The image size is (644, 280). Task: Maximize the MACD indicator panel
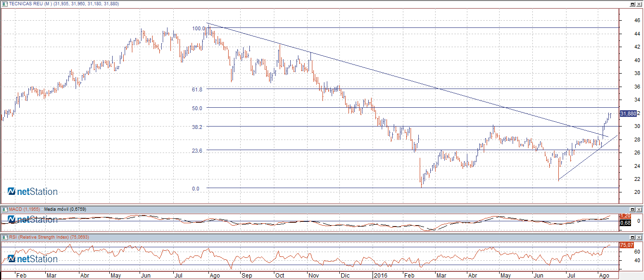click(x=632, y=209)
